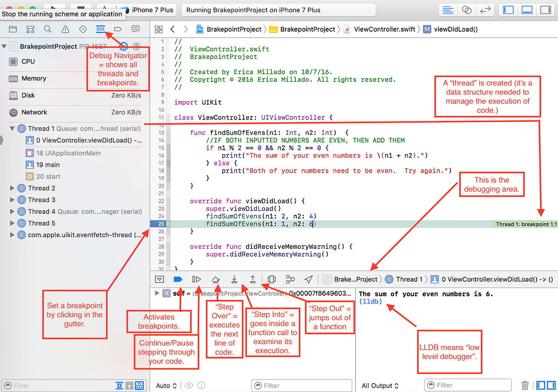
Task: Toggle the Activate Breakpoints blue arrow
Action: click(x=178, y=279)
